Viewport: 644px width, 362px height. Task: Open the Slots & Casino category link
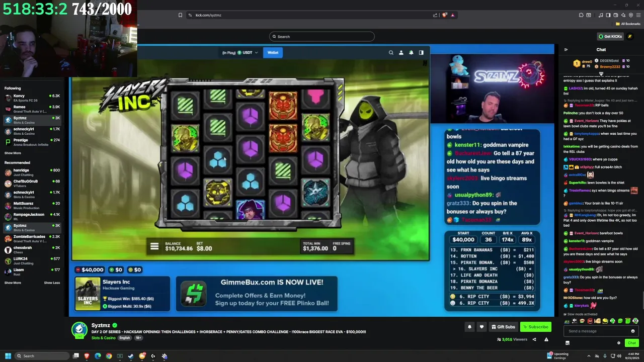[x=103, y=338]
